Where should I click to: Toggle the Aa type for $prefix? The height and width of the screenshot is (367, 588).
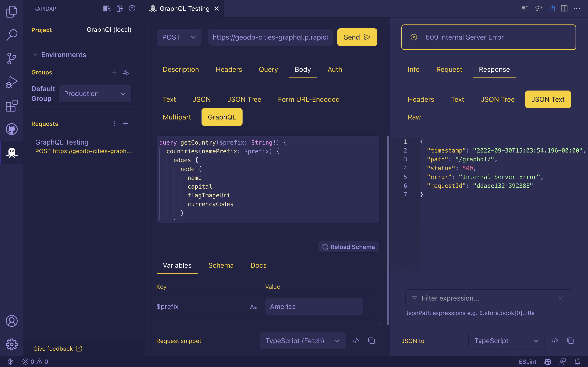point(253,307)
